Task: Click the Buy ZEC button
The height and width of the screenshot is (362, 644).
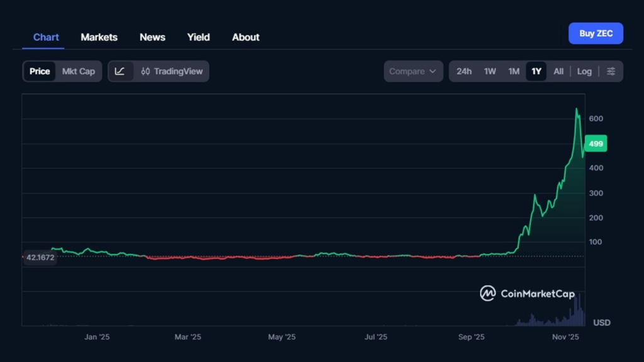Action: coord(596,33)
